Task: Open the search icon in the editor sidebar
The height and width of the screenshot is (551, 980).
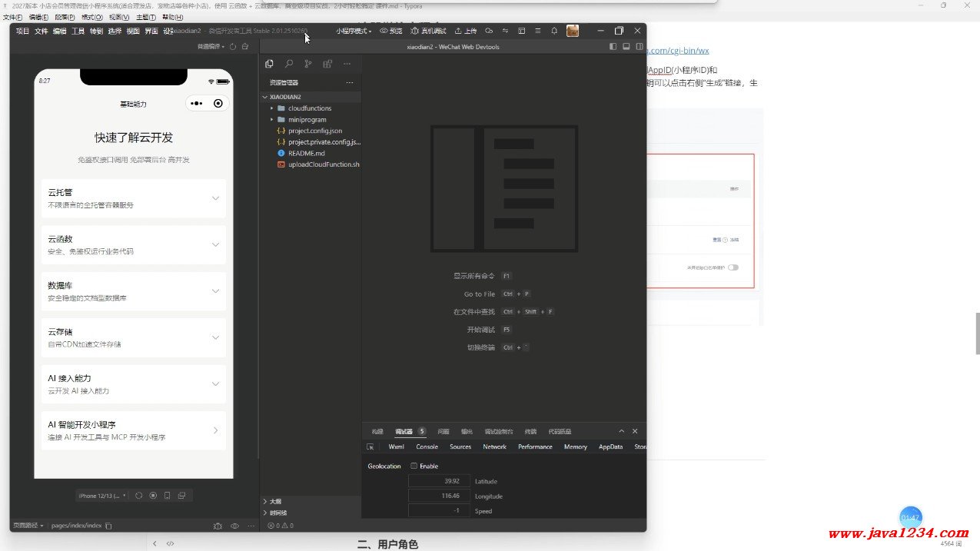Action: (289, 65)
